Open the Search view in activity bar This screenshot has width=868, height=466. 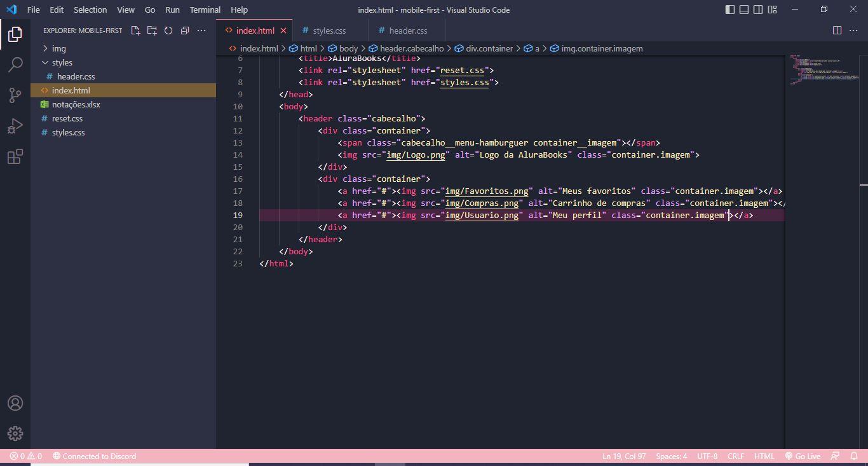pyautogui.click(x=15, y=64)
